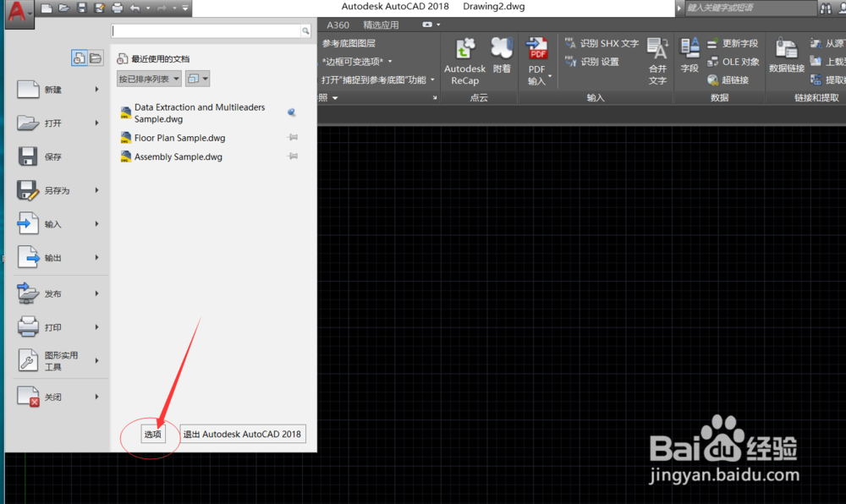Show recent documents view icon
This screenshot has width=846, height=504.
[80, 58]
